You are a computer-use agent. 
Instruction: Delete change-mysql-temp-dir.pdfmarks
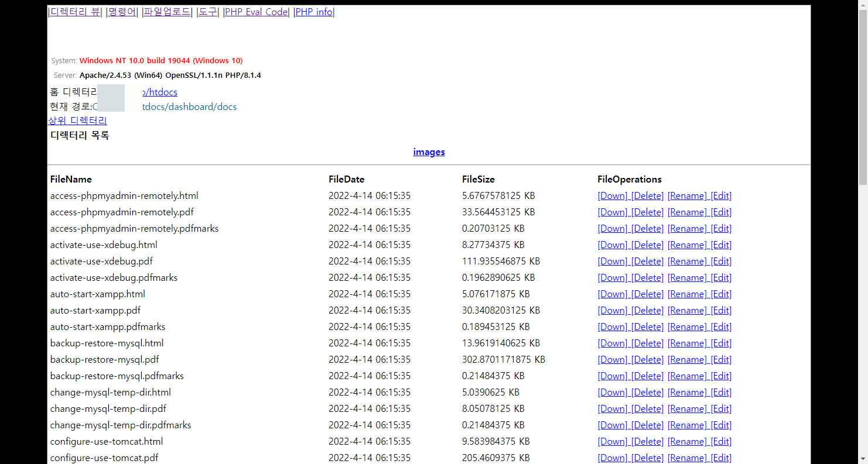[647, 425]
